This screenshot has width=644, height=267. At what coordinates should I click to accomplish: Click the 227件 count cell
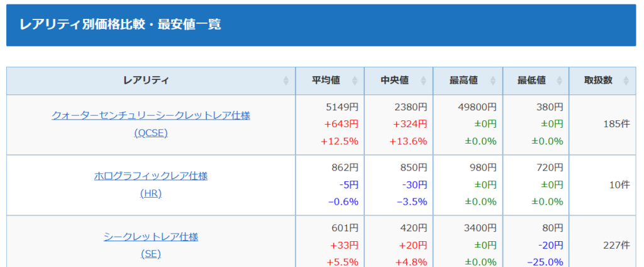pyautogui.click(x=616, y=246)
